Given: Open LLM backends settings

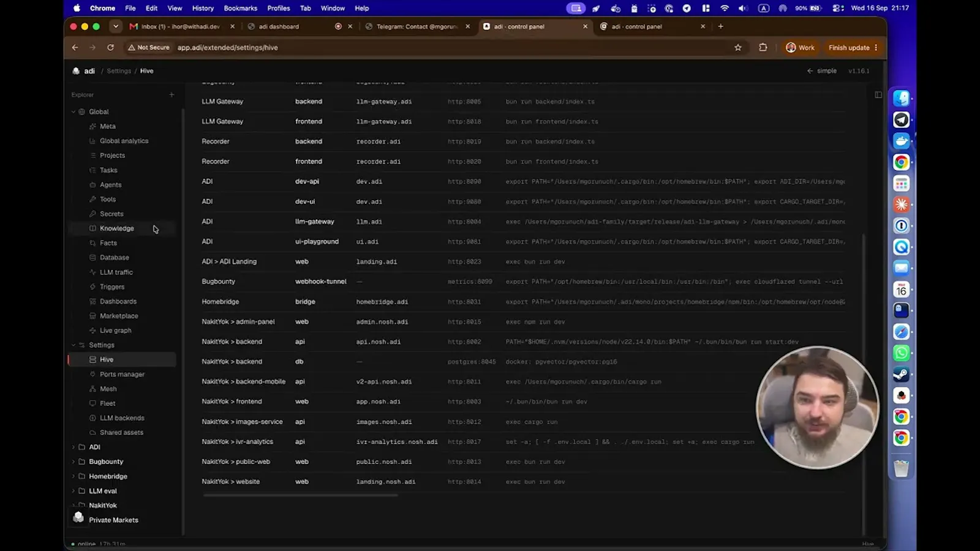Looking at the screenshot, I should tap(122, 418).
